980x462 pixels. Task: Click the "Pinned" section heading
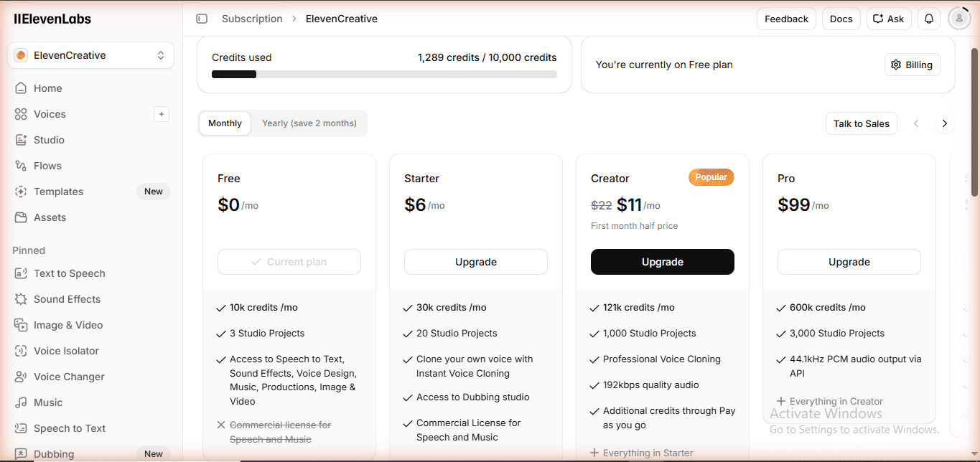[x=29, y=250]
